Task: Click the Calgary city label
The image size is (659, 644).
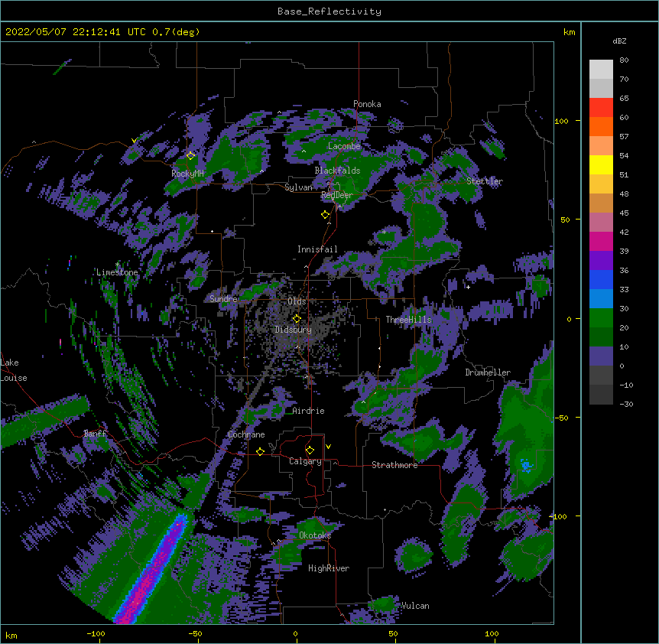Action: [x=305, y=461]
